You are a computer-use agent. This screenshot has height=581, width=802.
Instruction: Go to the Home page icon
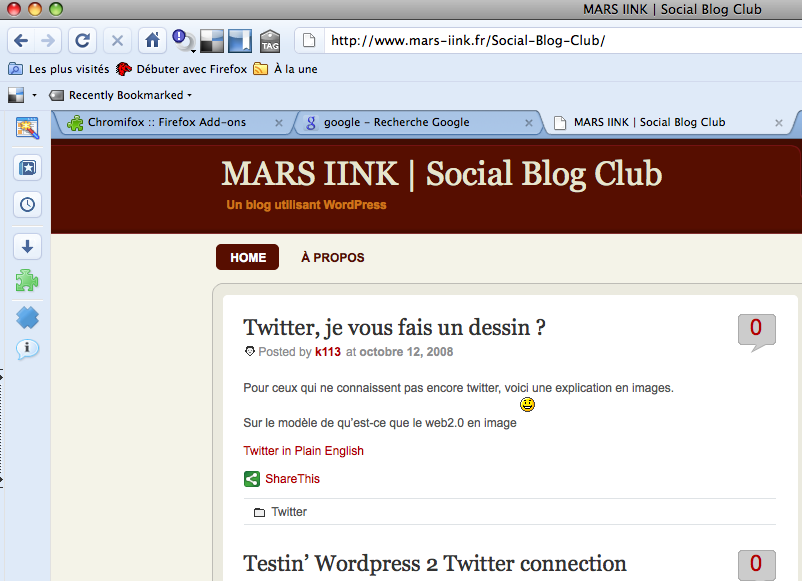(x=152, y=40)
